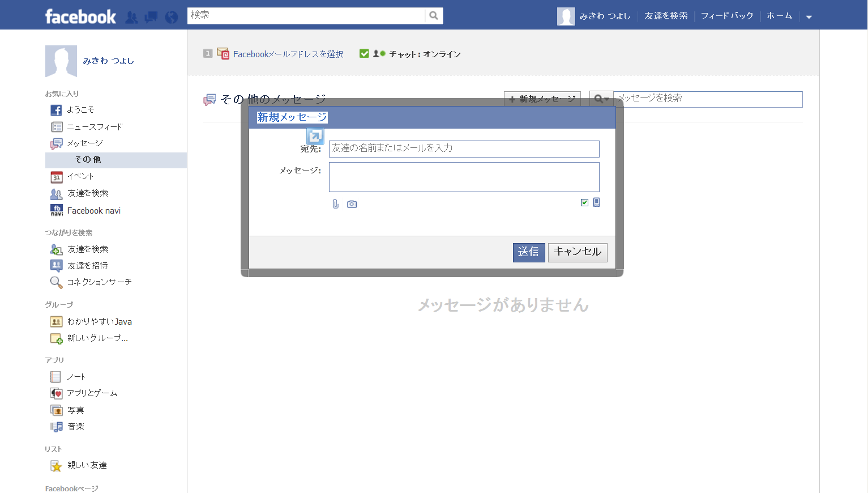Expand the account dropdown arrow in header
Viewport: 868px width, 493px height.
(809, 17)
